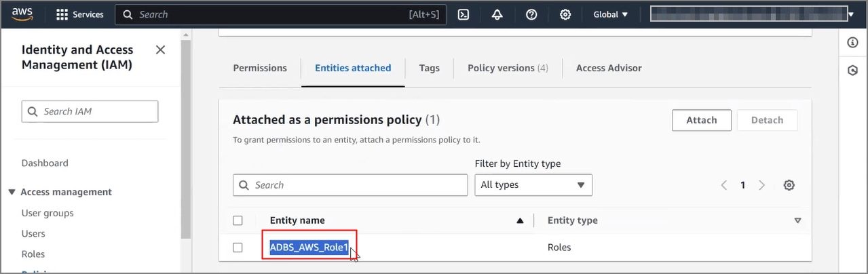868x274 pixels.
Task: Click the Attach button
Action: pos(701,120)
